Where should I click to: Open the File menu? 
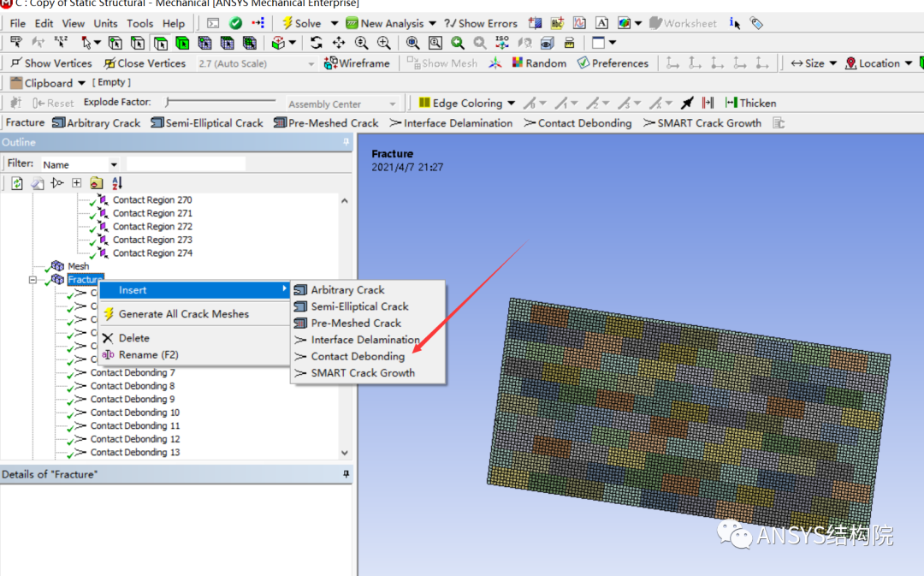(18, 24)
